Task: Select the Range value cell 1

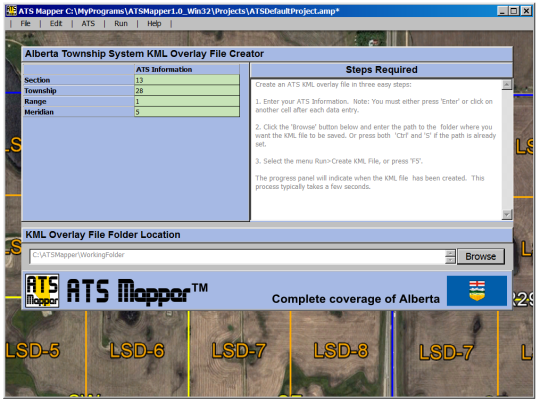Action: [x=187, y=102]
